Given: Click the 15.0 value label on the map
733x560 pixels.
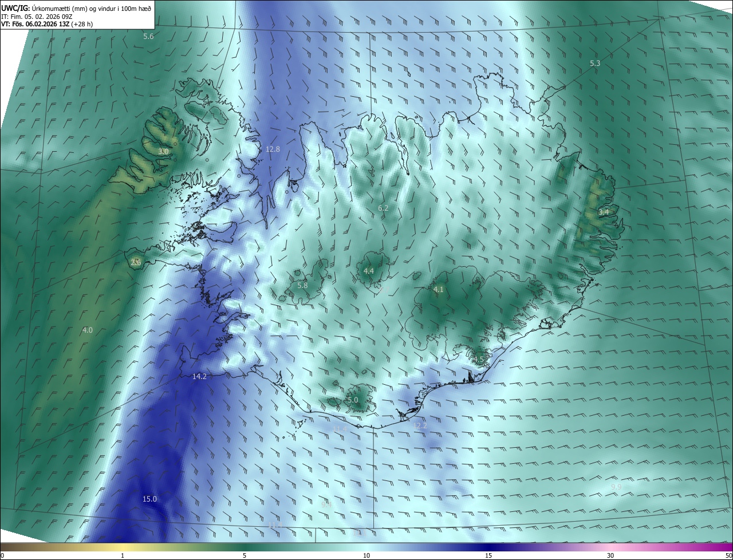Looking at the screenshot, I should pos(149,499).
